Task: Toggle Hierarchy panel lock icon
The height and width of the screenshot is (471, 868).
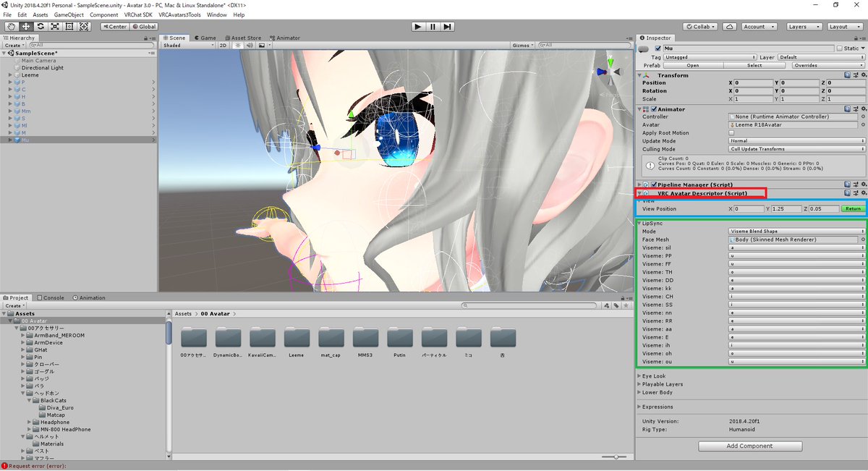Action: 147,38
